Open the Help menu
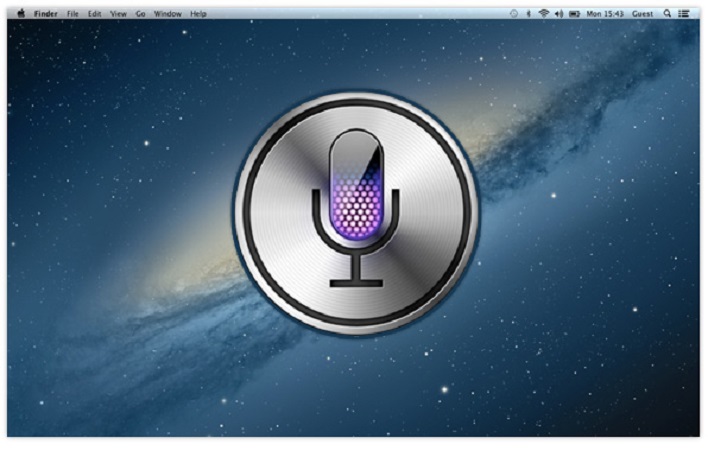Screen dimensions: 708x451 198,14
